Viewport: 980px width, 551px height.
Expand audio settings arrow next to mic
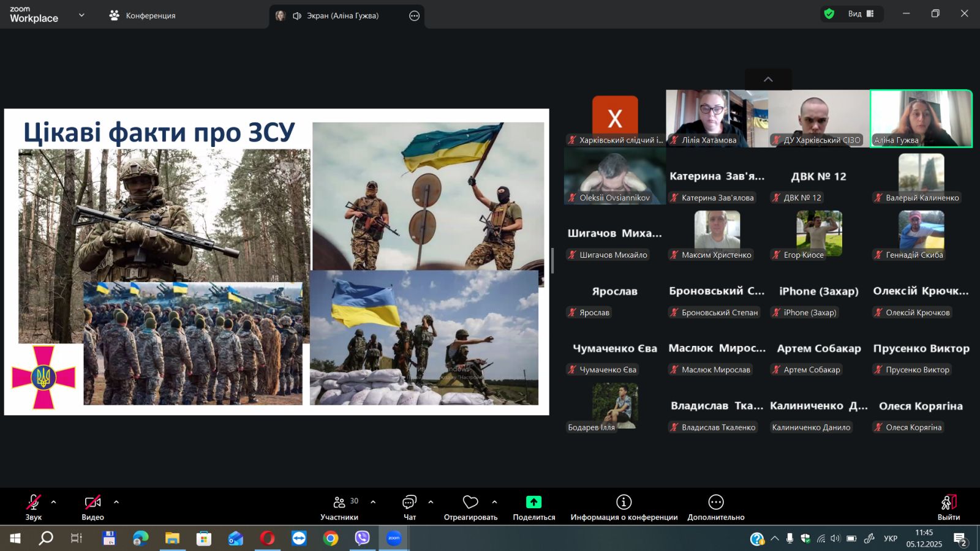(x=54, y=502)
